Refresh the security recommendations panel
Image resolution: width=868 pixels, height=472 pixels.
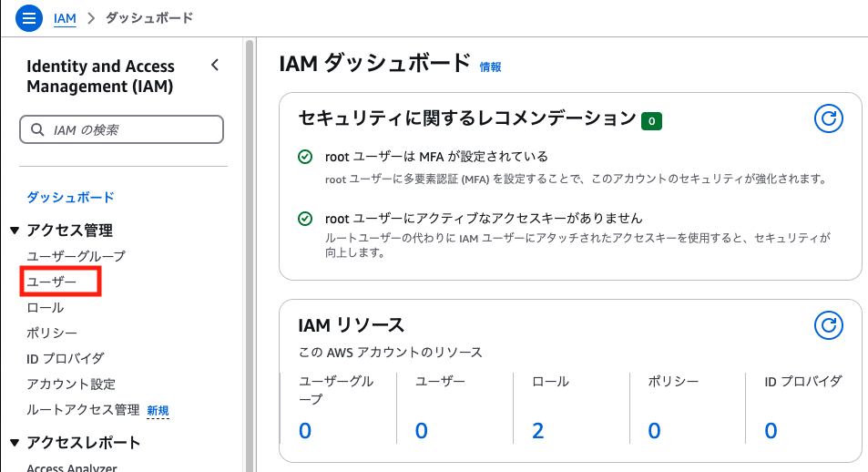[828, 118]
